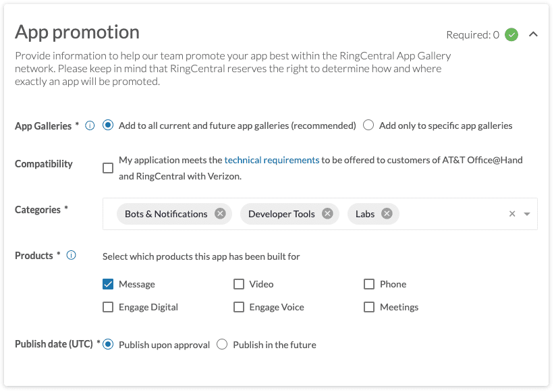Viewport: 554px width, 392px height.
Task: Uncheck the Message product checkbox
Action: coord(108,284)
